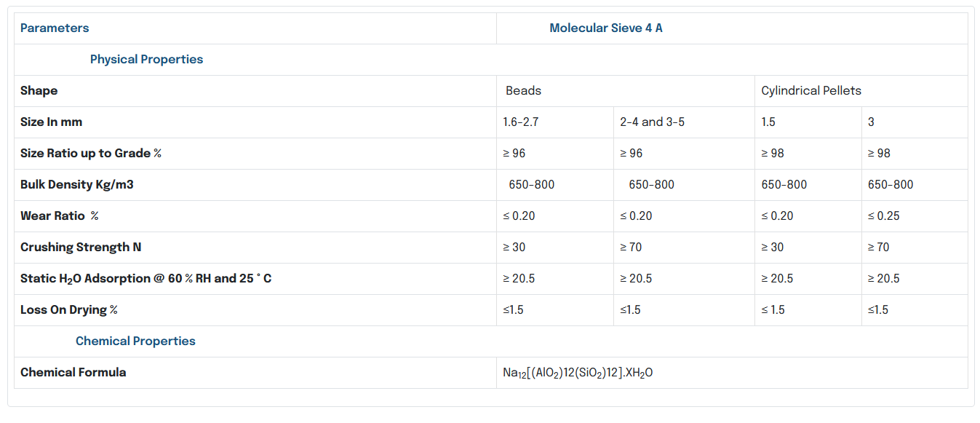
Task: Select the Size Ratio up to Grade label
Action: pos(90,154)
